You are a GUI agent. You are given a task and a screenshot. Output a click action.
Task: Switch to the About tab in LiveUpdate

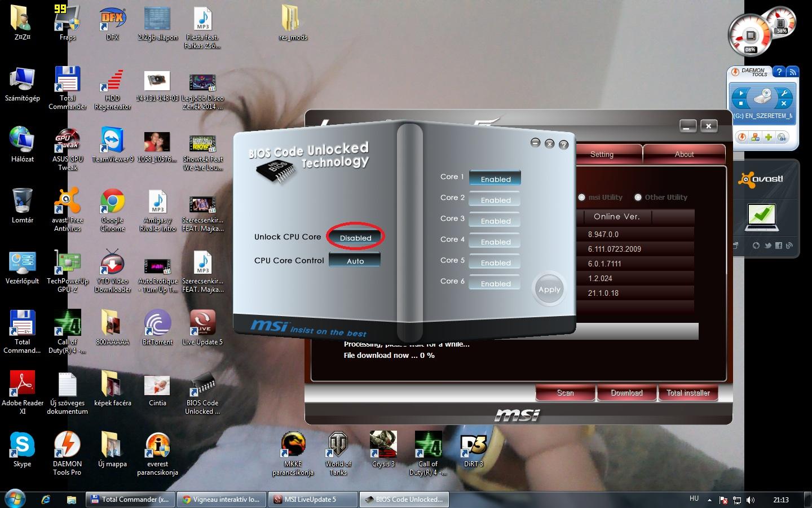684,154
